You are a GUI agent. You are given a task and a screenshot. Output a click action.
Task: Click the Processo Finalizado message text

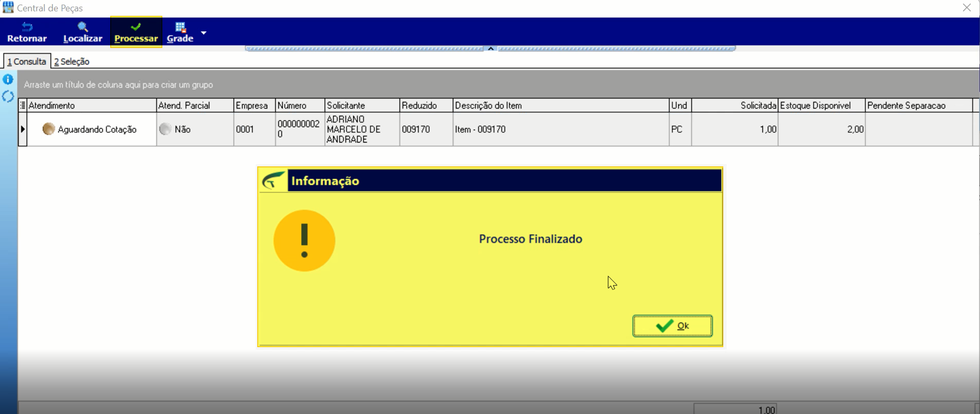530,239
